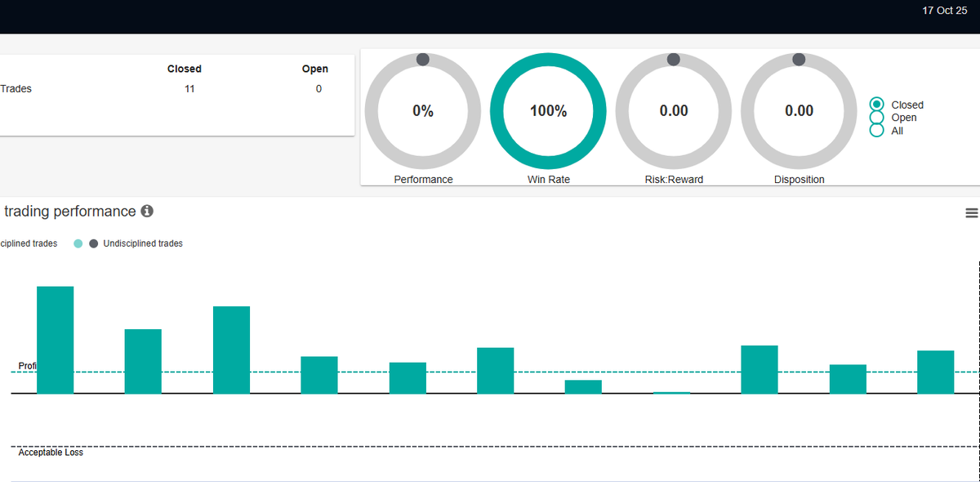Toggle the teal disciplined trades legend dot

(78, 243)
